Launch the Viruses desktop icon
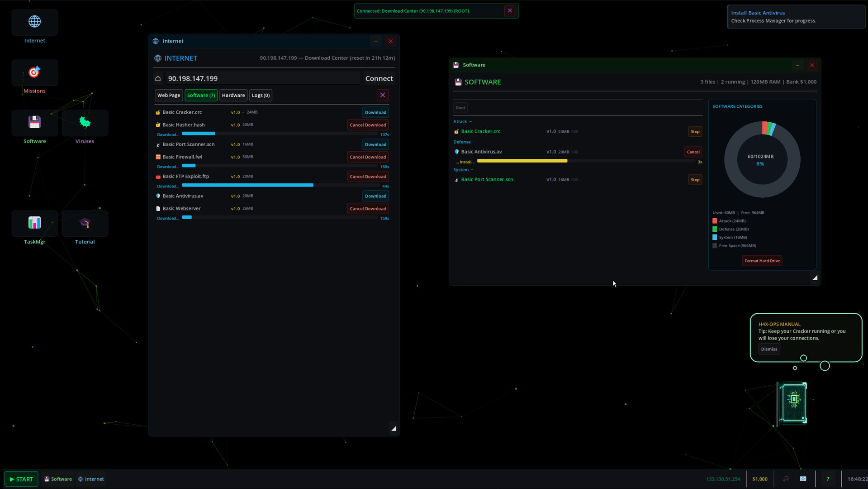868x489 pixels. click(85, 123)
